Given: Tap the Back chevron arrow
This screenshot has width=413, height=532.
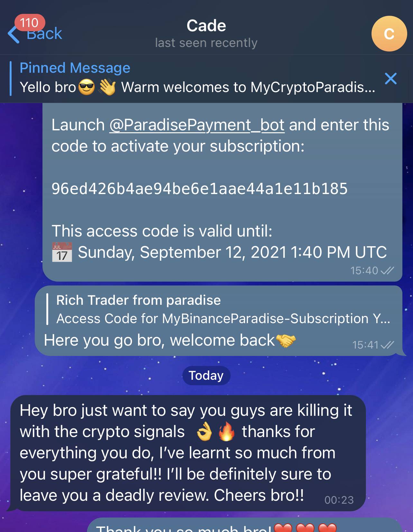Looking at the screenshot, I should click(x=14, y=34).
